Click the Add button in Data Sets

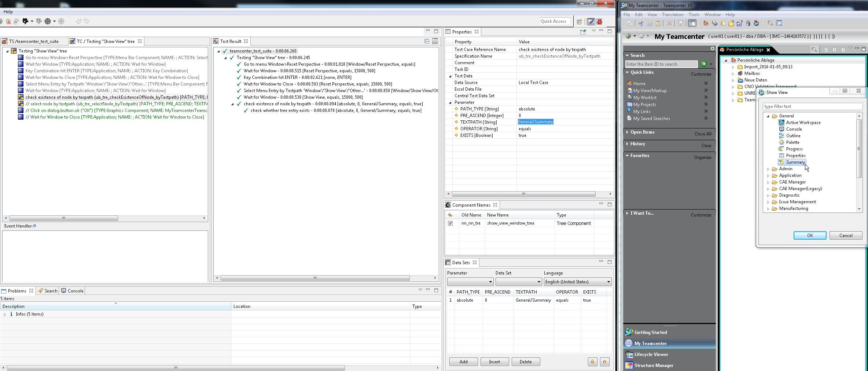(x=463, y=362)
